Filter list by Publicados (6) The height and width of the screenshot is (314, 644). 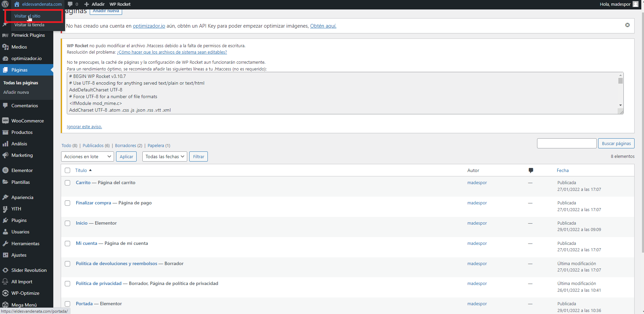click(x=96, y=145)
